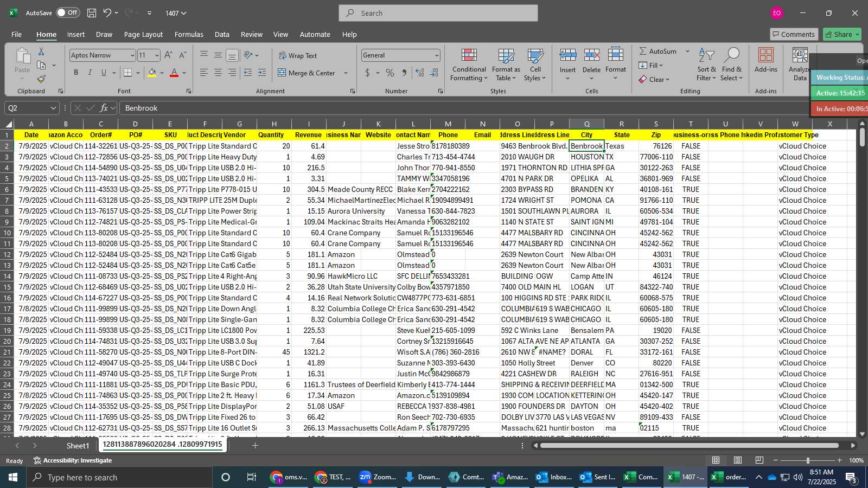
Task: Open the Aptos Narrow font name dropdown
Action: tap(132, 55)
